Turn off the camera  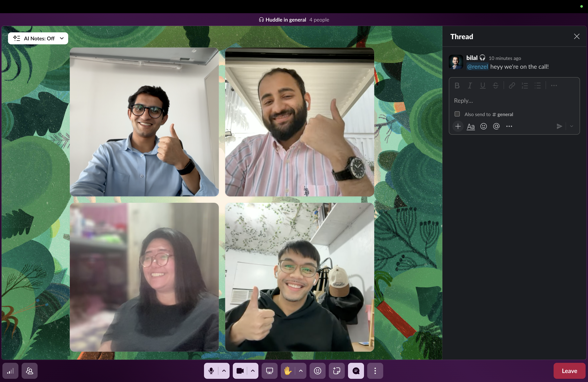click(240, 371)
